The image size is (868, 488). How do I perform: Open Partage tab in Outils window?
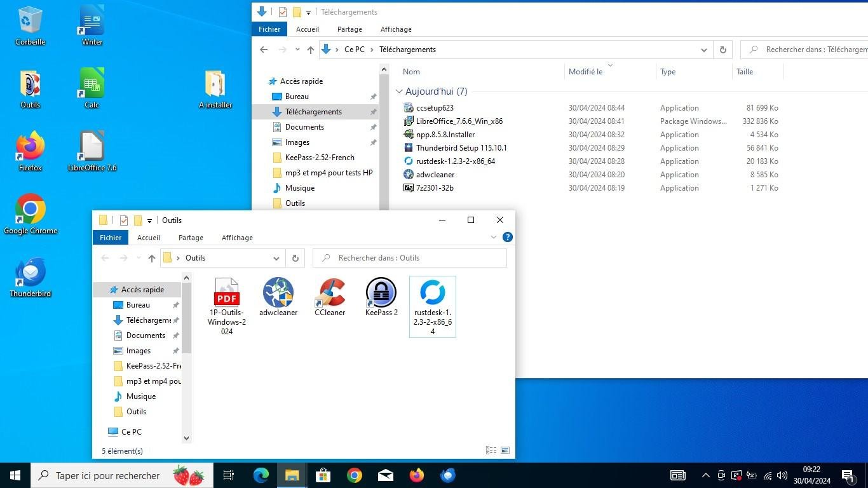click(191, 238)
